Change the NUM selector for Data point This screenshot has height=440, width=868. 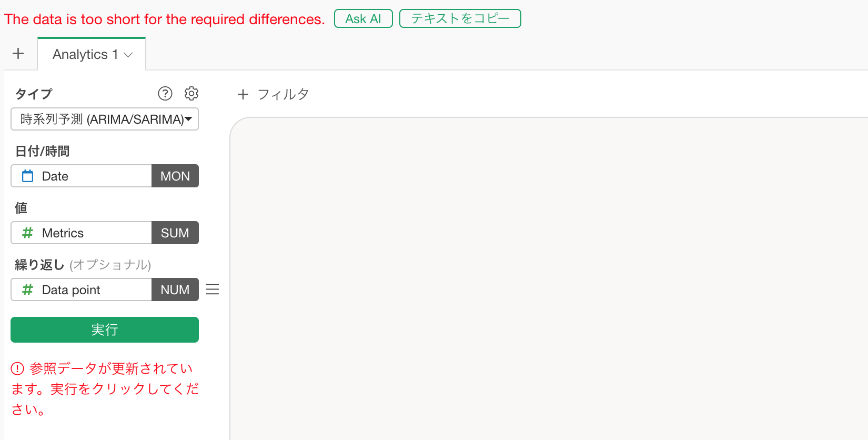[x=175, y=289]
